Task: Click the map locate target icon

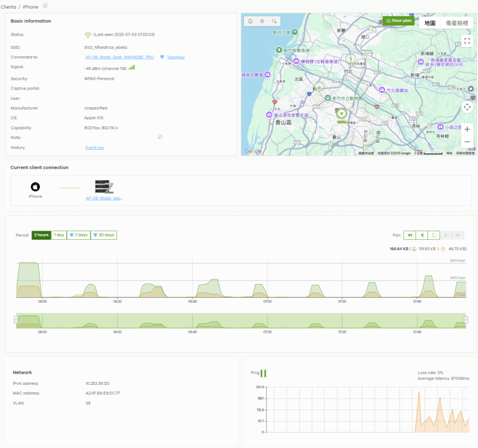Action: pos(262,21)
